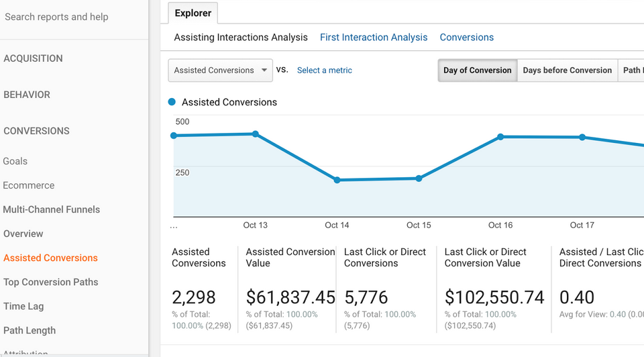Switch to the Explorer tab
Viewport: 644px width, 357px height.
(193, 13)
